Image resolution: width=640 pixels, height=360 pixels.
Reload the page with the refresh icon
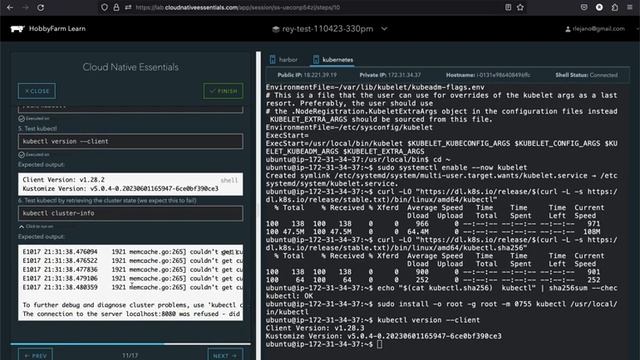pos(41,7)
